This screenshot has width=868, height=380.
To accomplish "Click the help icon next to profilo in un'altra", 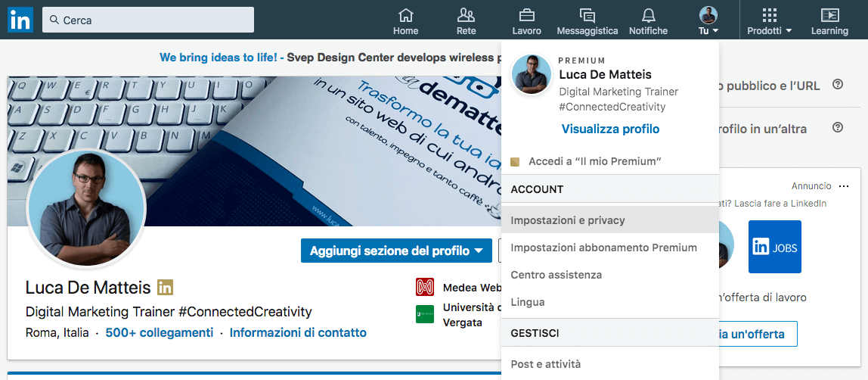I will pyautogui.click(x=838, y=128).
